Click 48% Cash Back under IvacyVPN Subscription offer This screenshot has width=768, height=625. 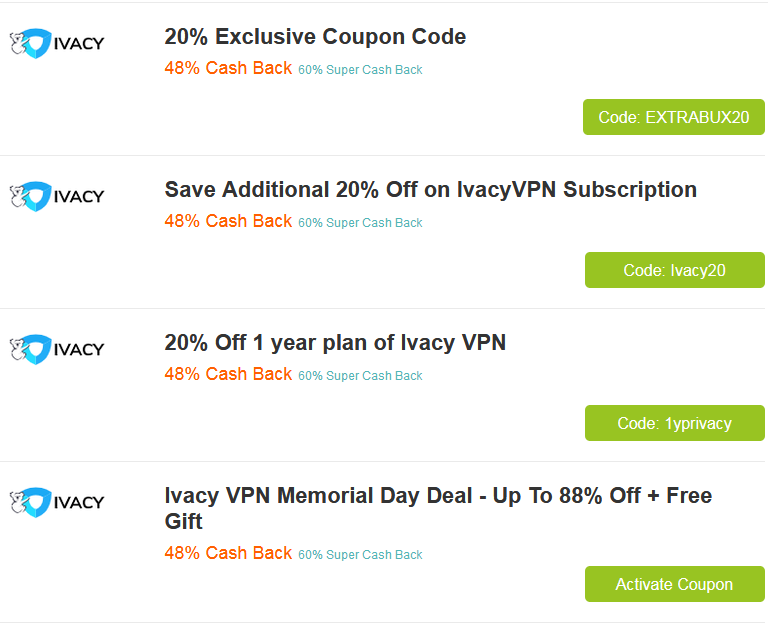(x=228, y=221)
